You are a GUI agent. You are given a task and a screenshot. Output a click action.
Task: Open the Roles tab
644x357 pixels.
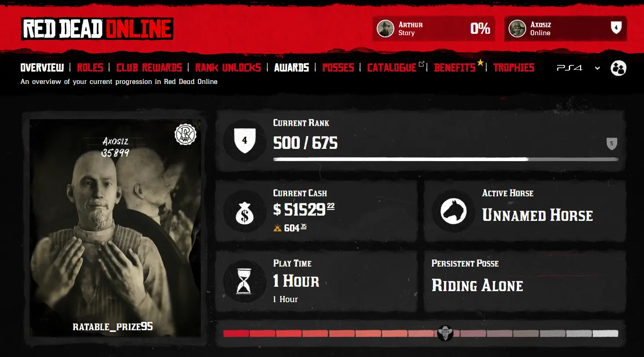[x=90, y=68]
